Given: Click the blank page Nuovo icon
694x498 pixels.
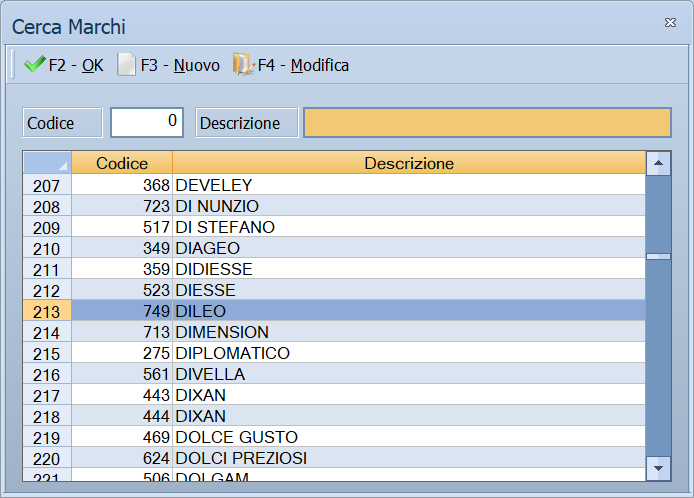Looking at the screenshot, I should (x=127, y=65).
